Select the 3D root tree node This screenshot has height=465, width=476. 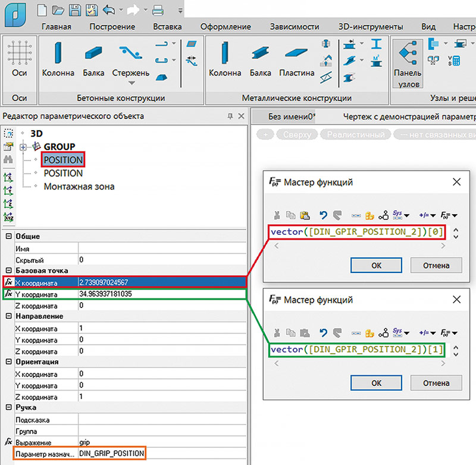36,133
